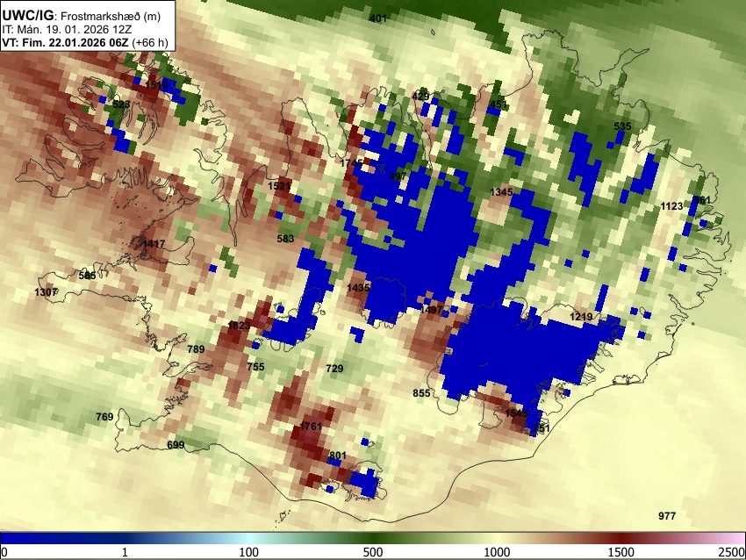Viewport: 746px width, 560px height.
Task: Click the map value "401"
Action: tap(378, 18)
